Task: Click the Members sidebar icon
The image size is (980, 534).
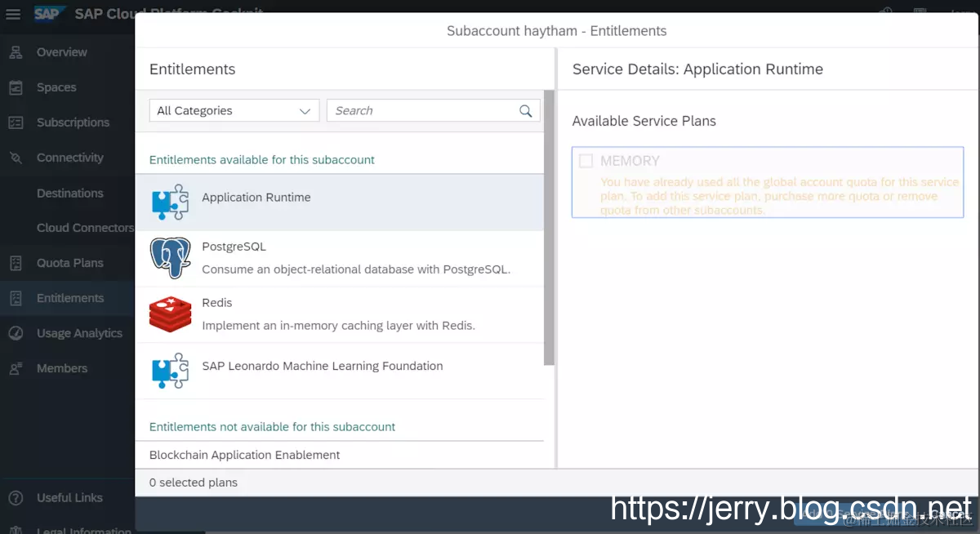Action: [x=16, y=368]
